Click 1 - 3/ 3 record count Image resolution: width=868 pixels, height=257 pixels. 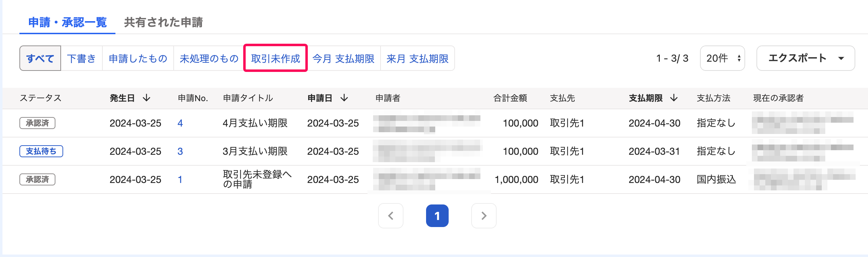pos(672,58)
